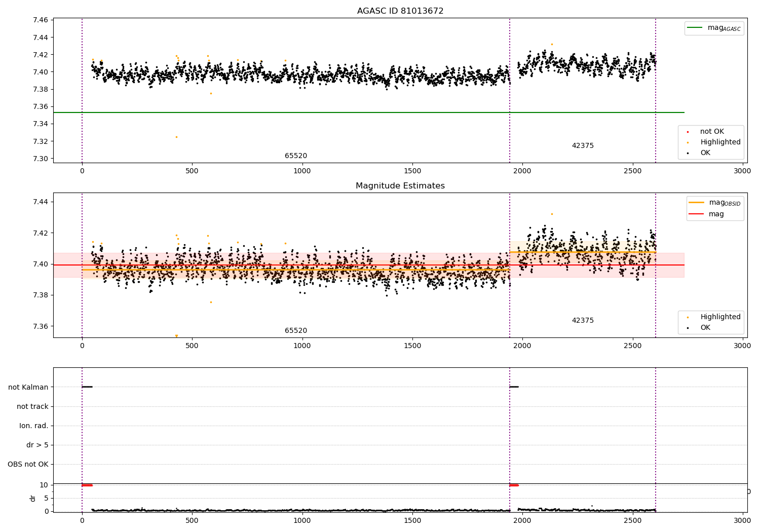Screen dimensions: 760x532
Task: Click the 'not Kalman' axis label
Action: tap(28, 387)
